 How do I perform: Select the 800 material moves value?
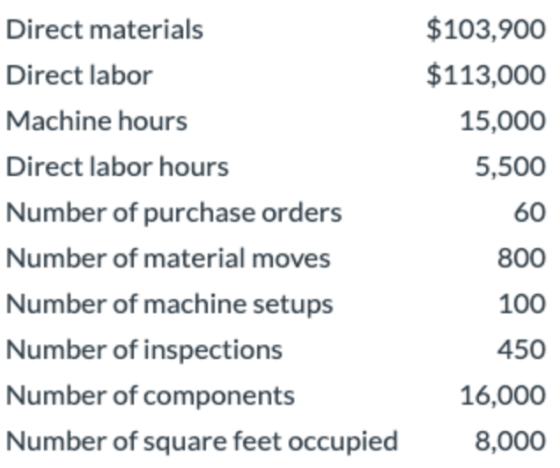tap(522, 258)
